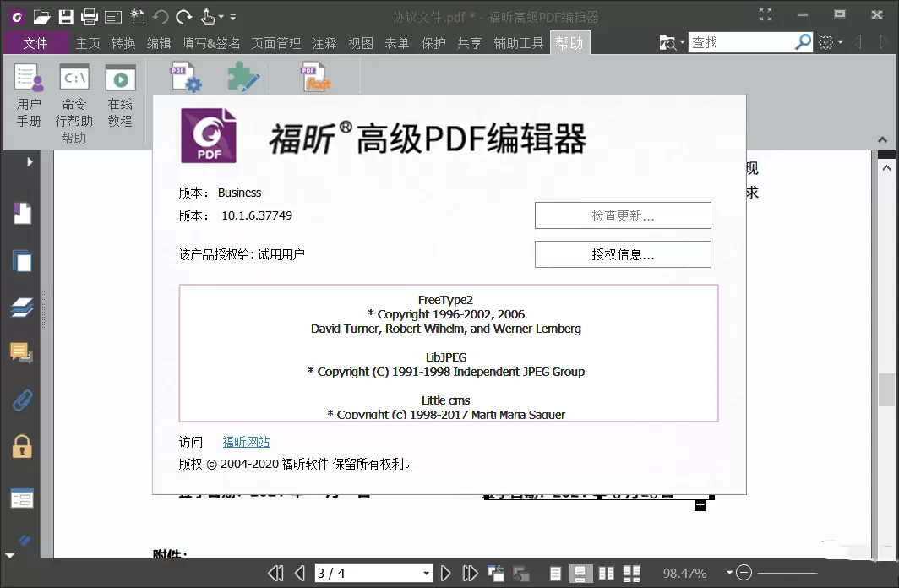This screenshot has height=588, width=899.
Task: Toggle fullscreen mode icon
Action: (766, 15)
